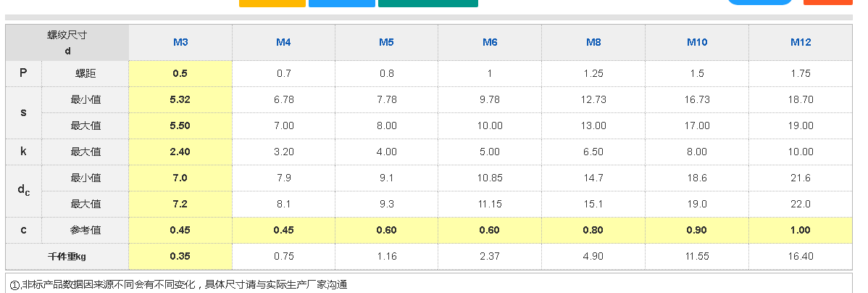868x293 pixels.
Task: Select the M4 thread size header
Action: click(283, 43)
